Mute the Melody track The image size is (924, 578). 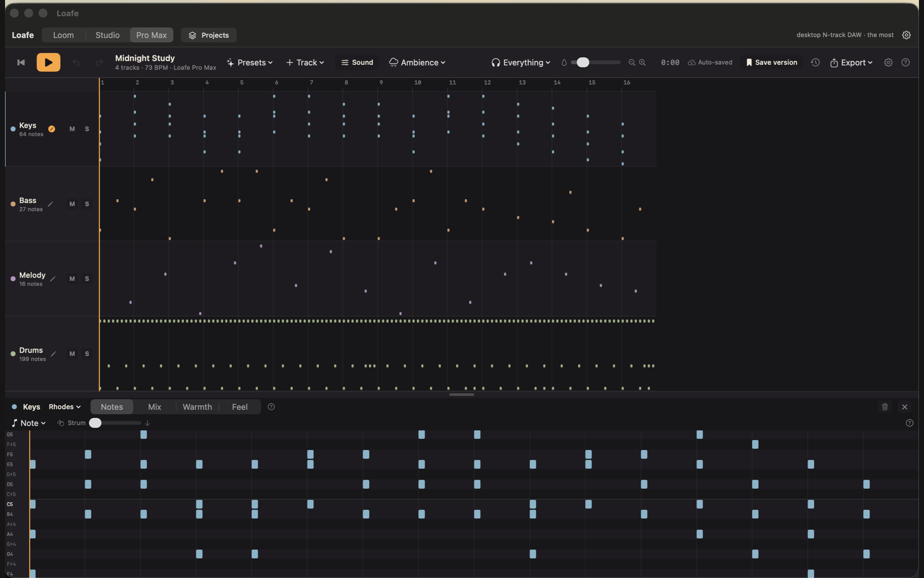pyautogui.click(x=72, y=279)
